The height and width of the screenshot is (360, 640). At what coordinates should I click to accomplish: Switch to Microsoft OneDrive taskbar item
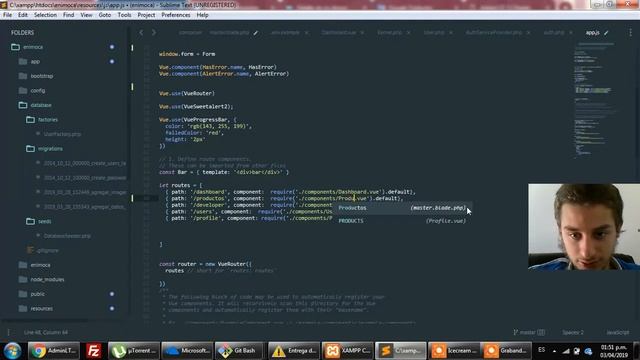click(x=187, y=351)
